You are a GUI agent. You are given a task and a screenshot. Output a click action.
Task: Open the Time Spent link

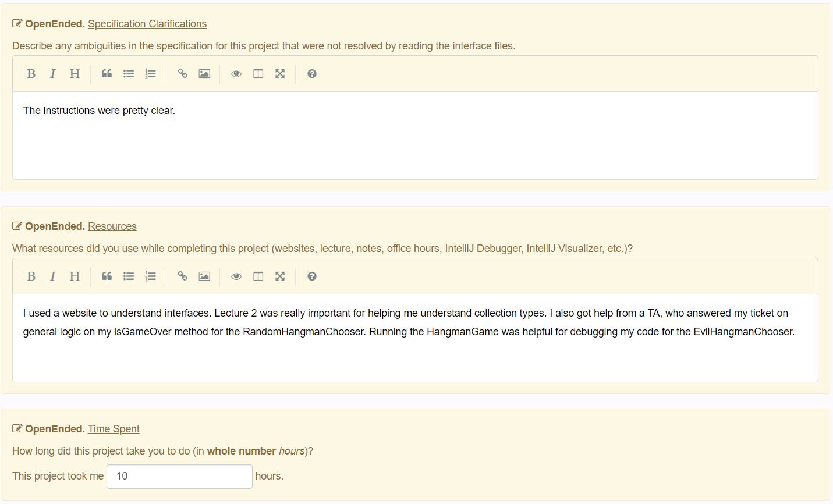(x=114, y=429)
